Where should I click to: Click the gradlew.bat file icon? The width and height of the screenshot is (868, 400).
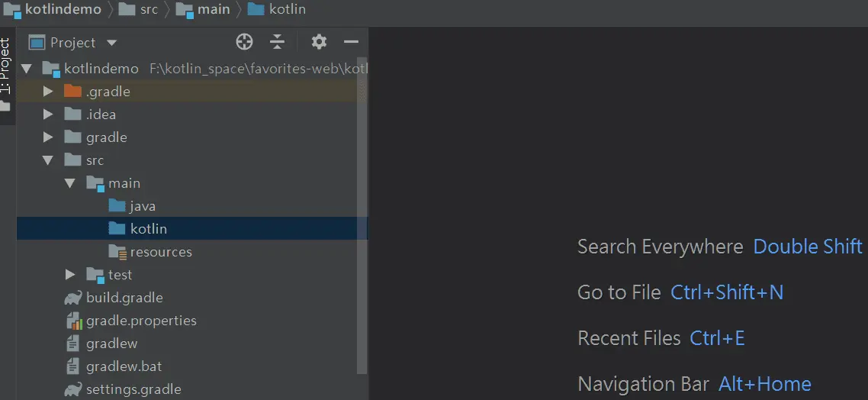73,366
